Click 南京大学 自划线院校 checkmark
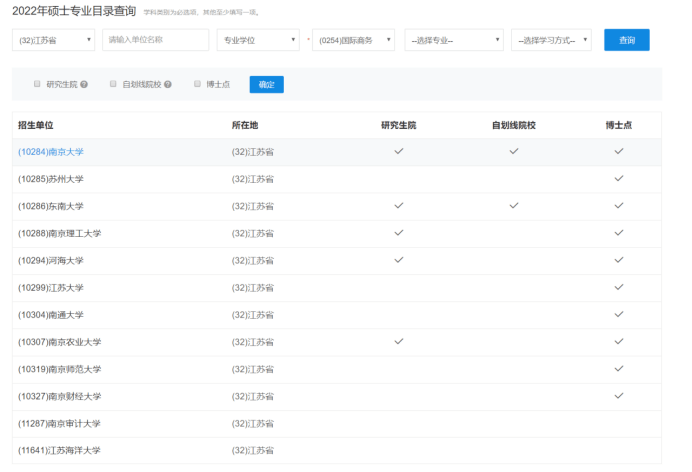The image size is (692, 472). [x=514, y=151]
